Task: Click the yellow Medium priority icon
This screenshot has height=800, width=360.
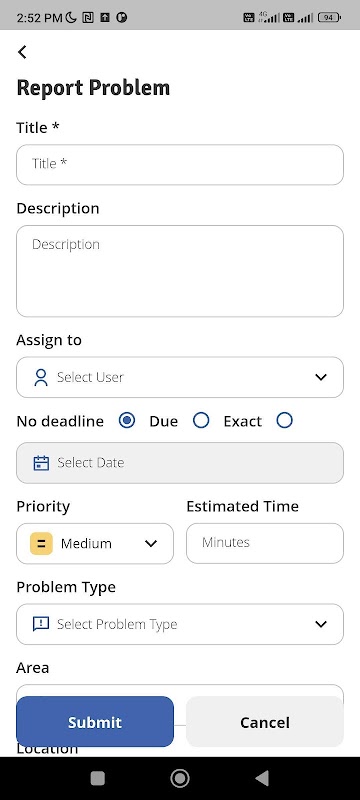Action: pyautogui.click(x=41, y=543)
